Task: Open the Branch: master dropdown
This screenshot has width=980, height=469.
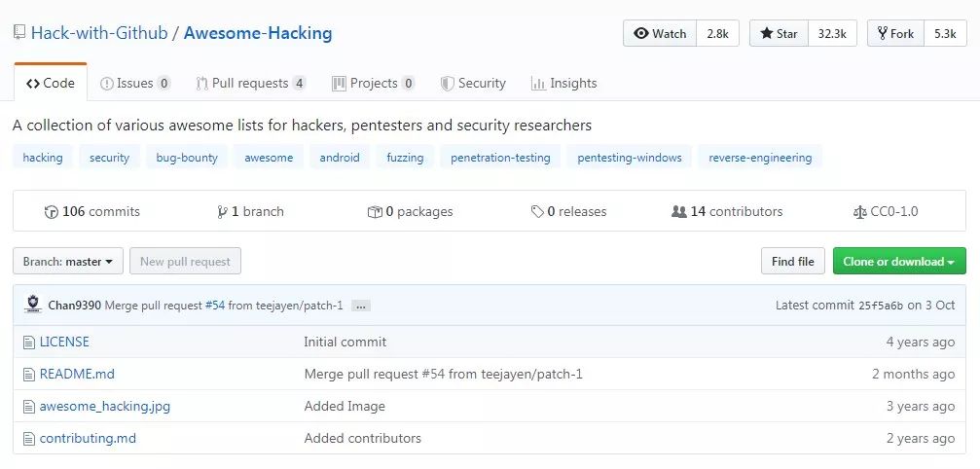Action: [x=68, y=261]
